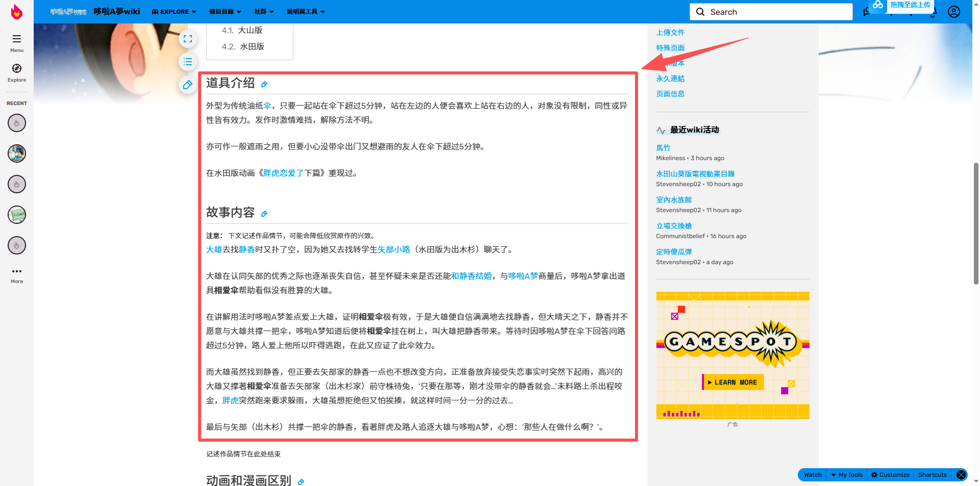Toggle Watch for this page
The width and height of the screenshot is (980, 486).
click(x=812, y=475)
